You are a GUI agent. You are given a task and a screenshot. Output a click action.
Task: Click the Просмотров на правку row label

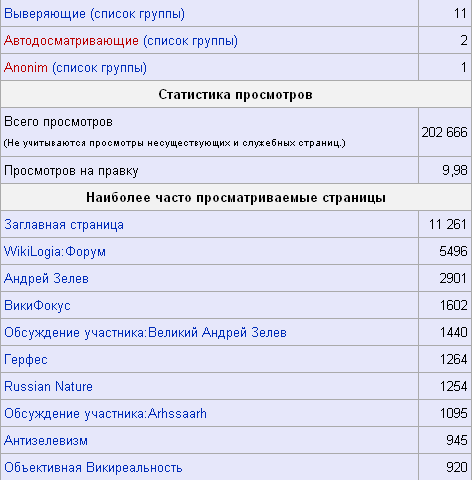tap(71, 171)
